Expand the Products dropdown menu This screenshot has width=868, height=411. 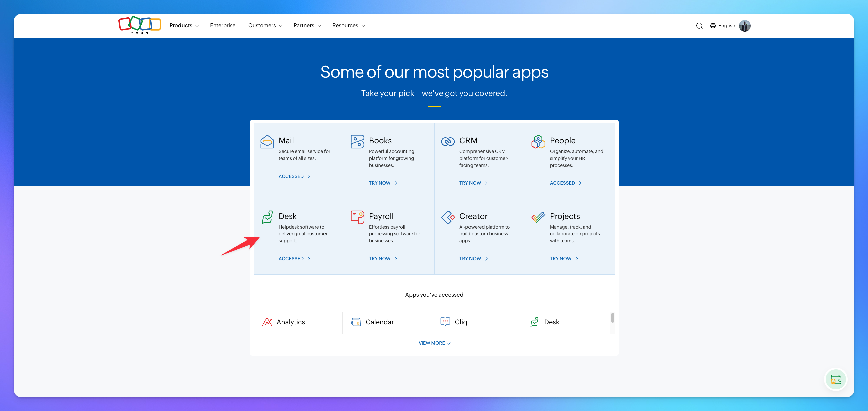coord(184,25)
